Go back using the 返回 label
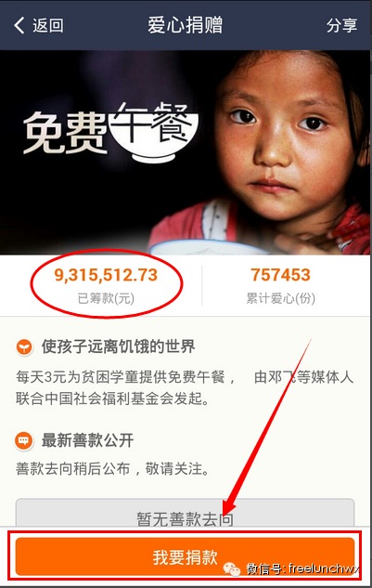 tap(48, 25)
